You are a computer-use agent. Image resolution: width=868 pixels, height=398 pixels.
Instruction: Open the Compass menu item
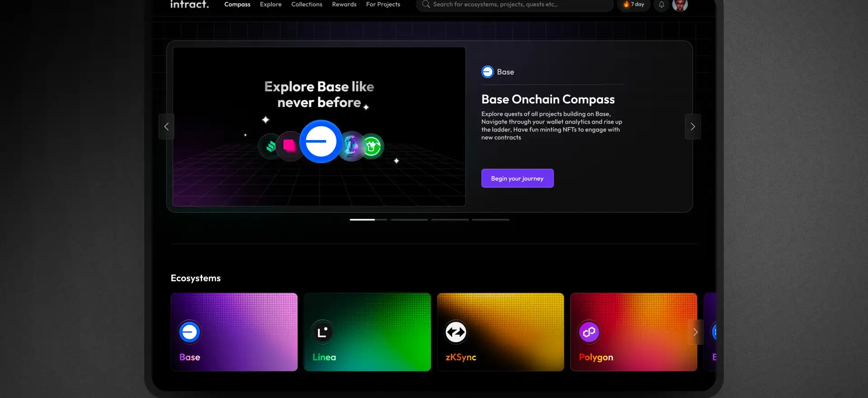[x=237, y=5]
